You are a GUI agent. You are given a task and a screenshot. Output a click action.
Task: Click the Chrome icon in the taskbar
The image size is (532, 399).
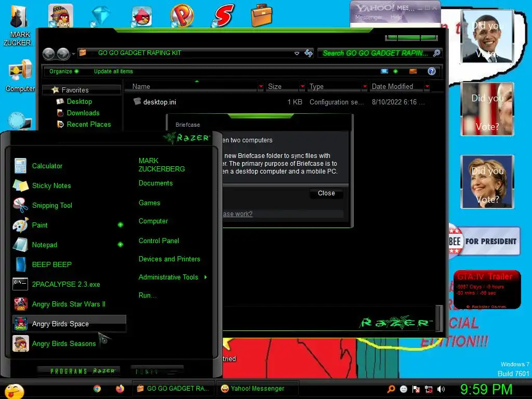(97, 389)
